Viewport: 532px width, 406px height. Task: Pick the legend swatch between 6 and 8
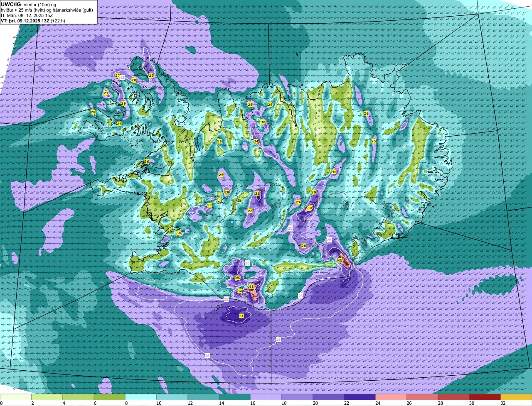[110, 397]
